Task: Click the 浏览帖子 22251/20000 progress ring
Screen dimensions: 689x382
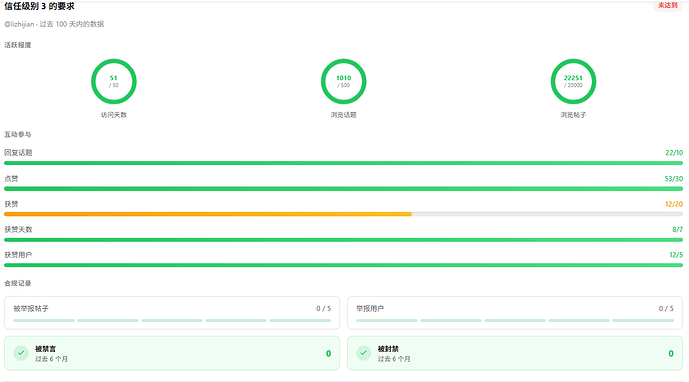Action: click(x=573, y=81)
